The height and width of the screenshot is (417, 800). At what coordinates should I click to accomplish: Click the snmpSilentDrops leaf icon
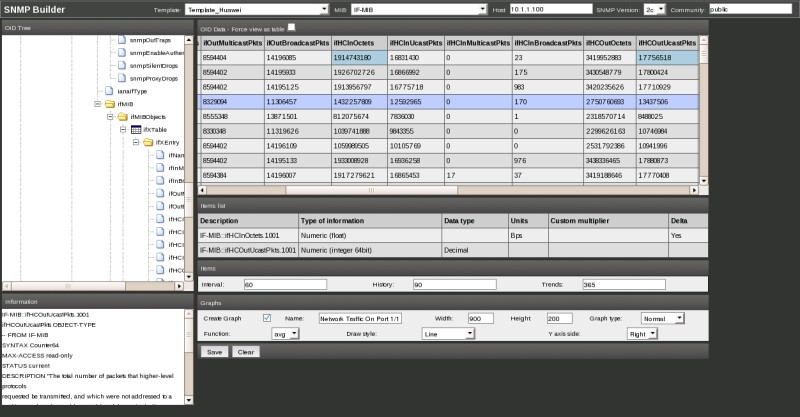(x=123, y=64)
